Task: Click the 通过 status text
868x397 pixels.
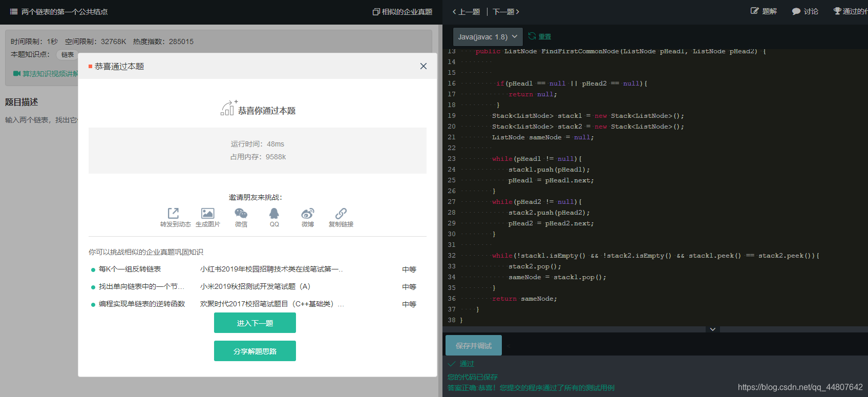Action: tap(467, 364)
